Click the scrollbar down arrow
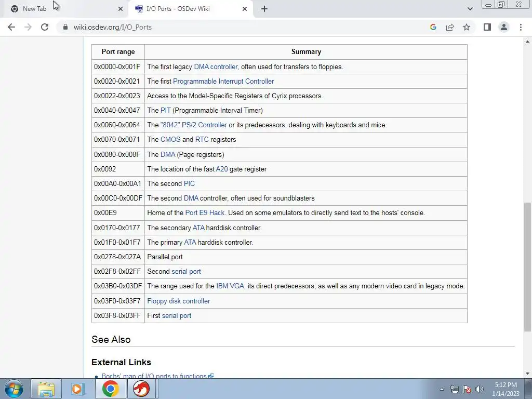 coord(528,374)
